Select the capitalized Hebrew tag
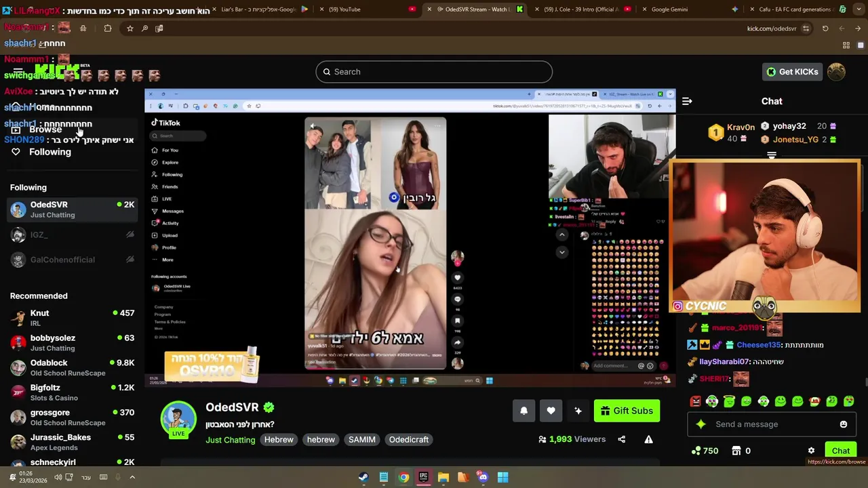The image size is (868, 488). click(x=279, y=440)
